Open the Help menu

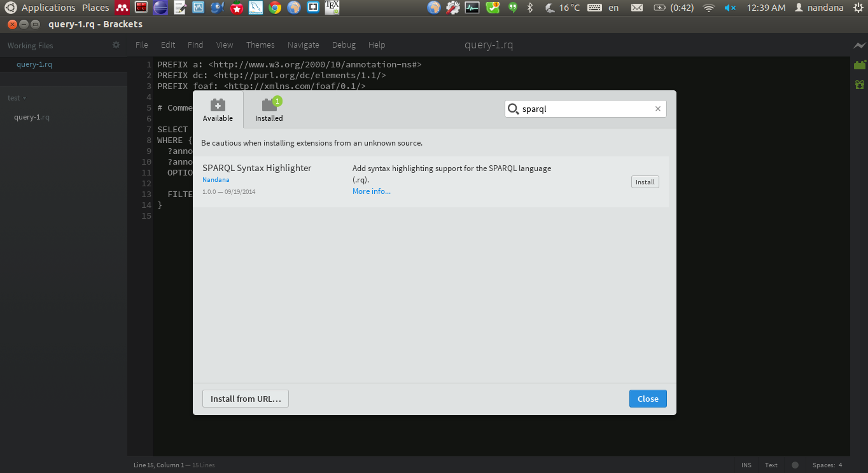click(377, 45)
